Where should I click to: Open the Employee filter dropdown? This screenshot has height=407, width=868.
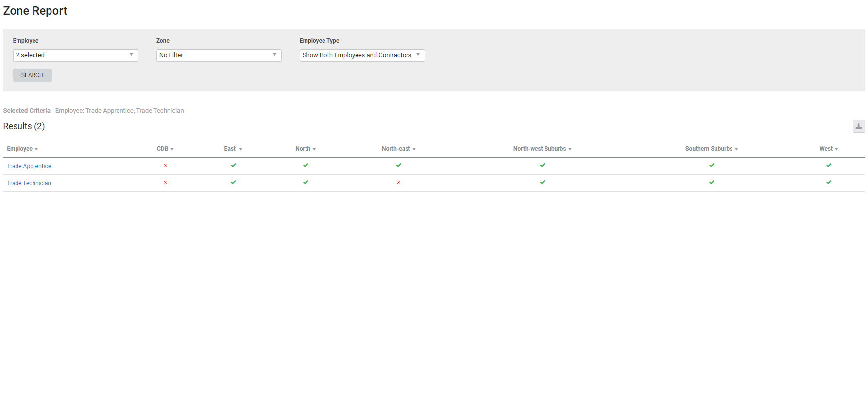point(75,55)
